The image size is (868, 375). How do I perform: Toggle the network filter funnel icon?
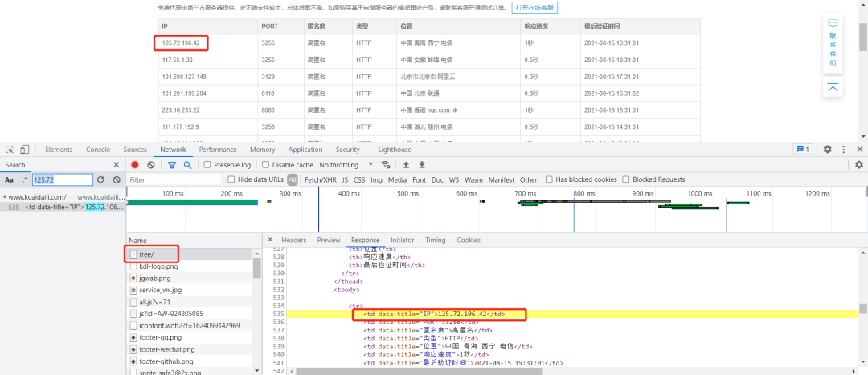pyautogui.click(x=172, y=165)
